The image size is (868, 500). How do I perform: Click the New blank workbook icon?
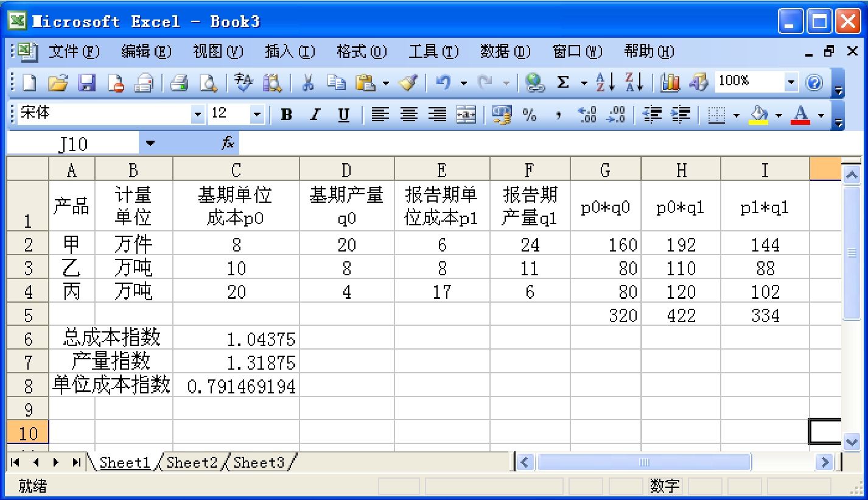tap(29, 82)
